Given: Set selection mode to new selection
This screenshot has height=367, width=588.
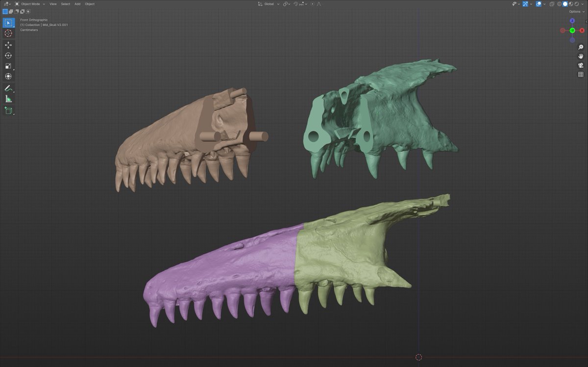Looking at the screenshot, I should point(5,11).
